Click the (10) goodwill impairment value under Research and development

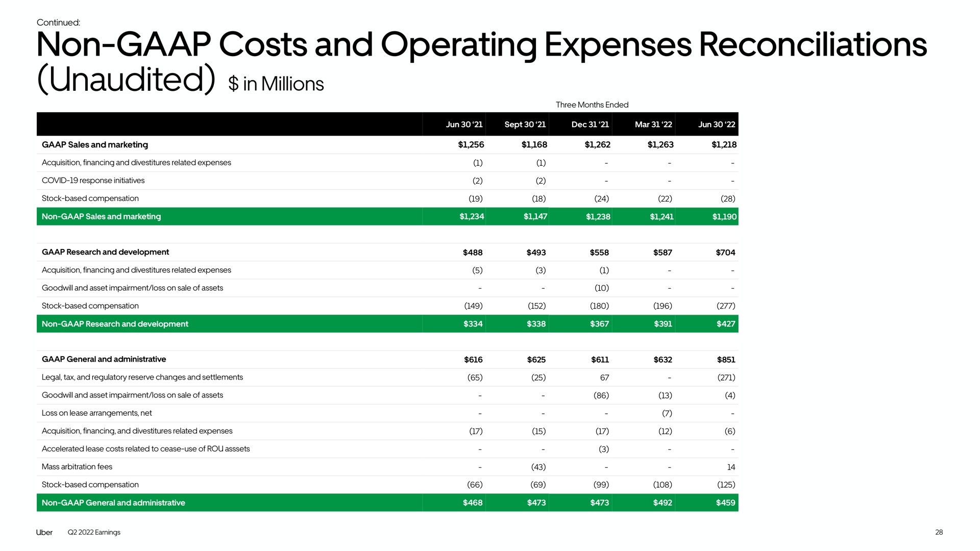click(601, 288)
